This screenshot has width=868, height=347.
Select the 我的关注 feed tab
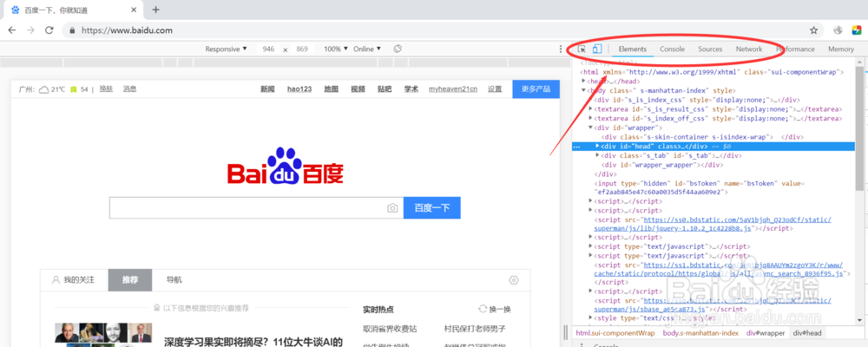pyautogui.click(x=74, y=280)
